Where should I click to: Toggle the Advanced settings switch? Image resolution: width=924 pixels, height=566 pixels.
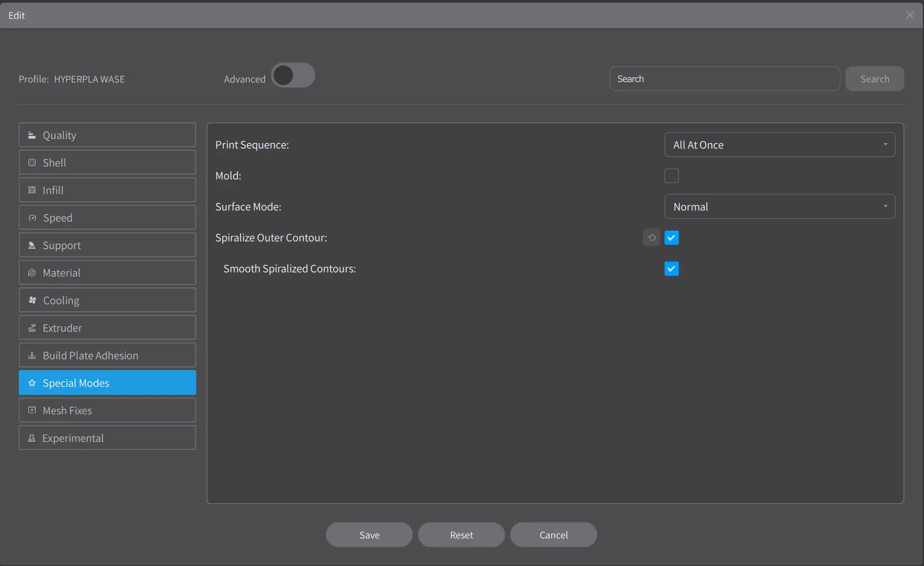(293, 75)
